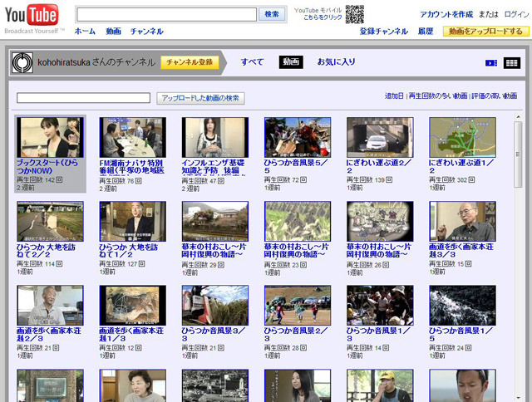Open にぎわい運ぶ道2/2 thumbnail

coord(380,137)
